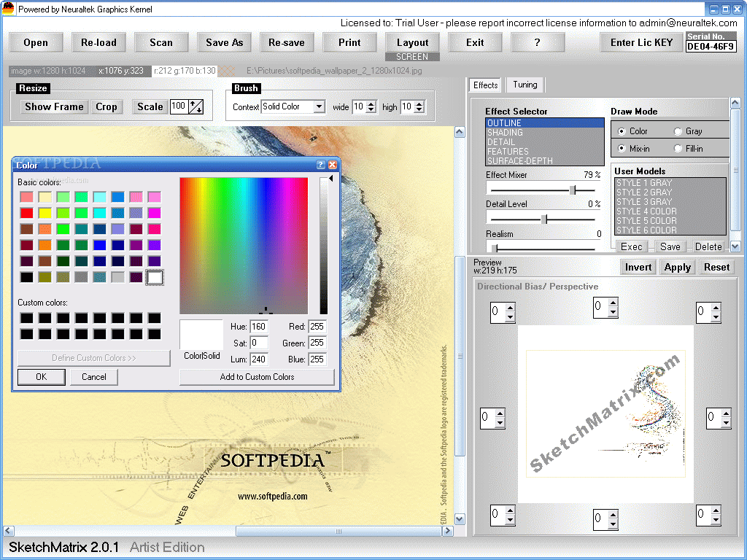
Task: Pick the white basic color swatch
Action: (155, 277)
